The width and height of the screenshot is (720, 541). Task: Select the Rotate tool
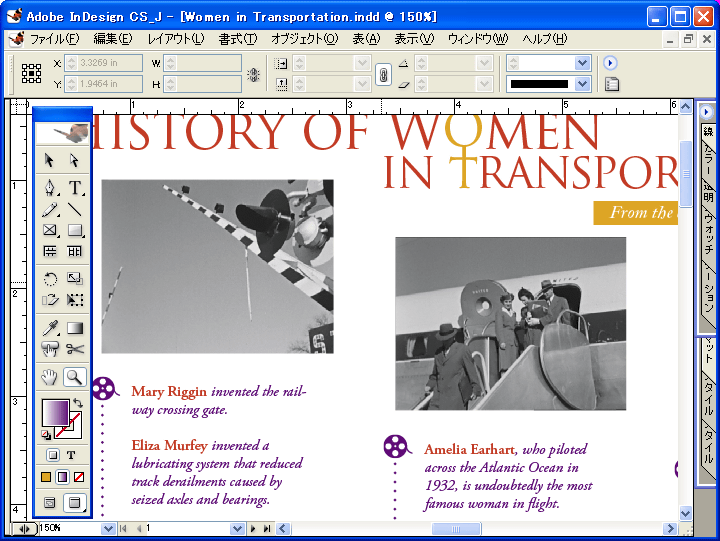pyautogui.click(x=50, y=279)
